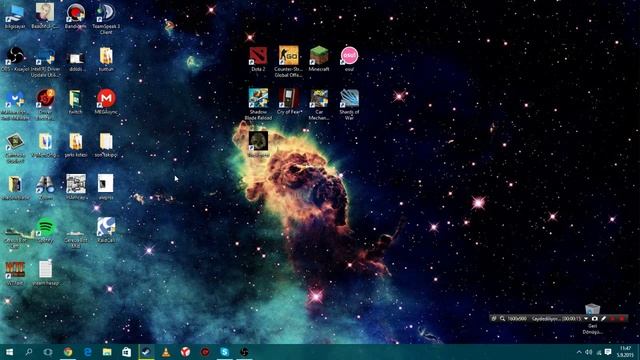Viewport: 640px width, 360px height.
Task: Click the pencil draw icon in recorder bar
Action: [604, 318]
